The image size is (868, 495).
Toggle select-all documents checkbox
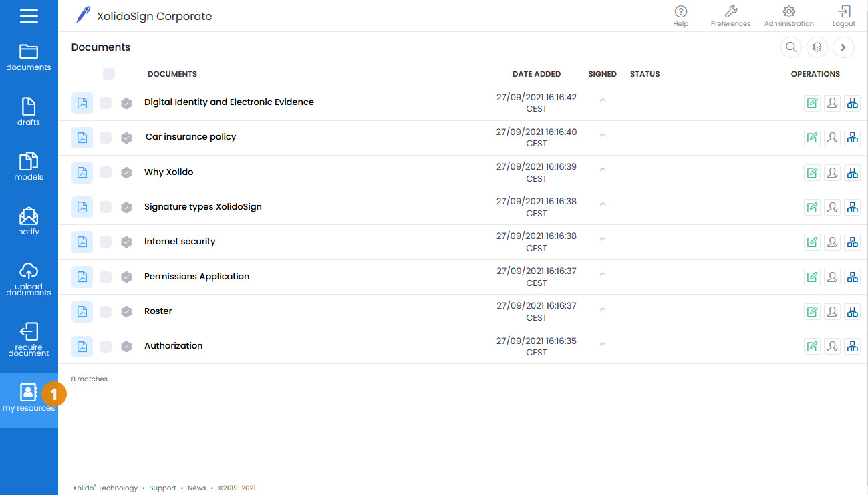pyautogui.click(x=109, y=74)
